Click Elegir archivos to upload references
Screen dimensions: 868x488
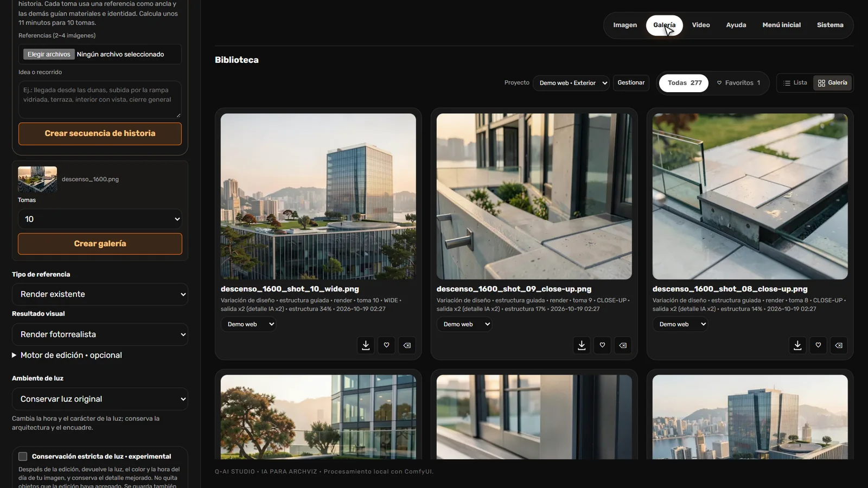pyautogui.click(x=49, y=54)
